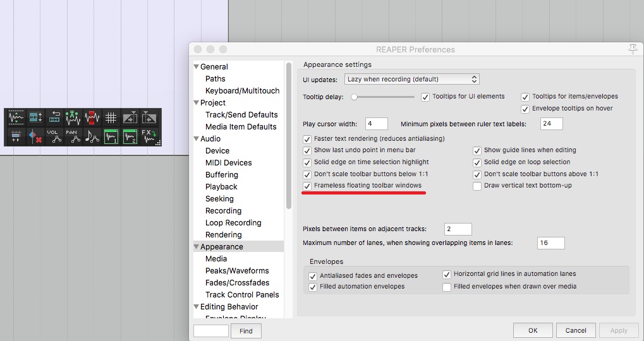The height and width of the screenshot is (341, 644).
Task: Click the Find button
Action: coord(246,331)
